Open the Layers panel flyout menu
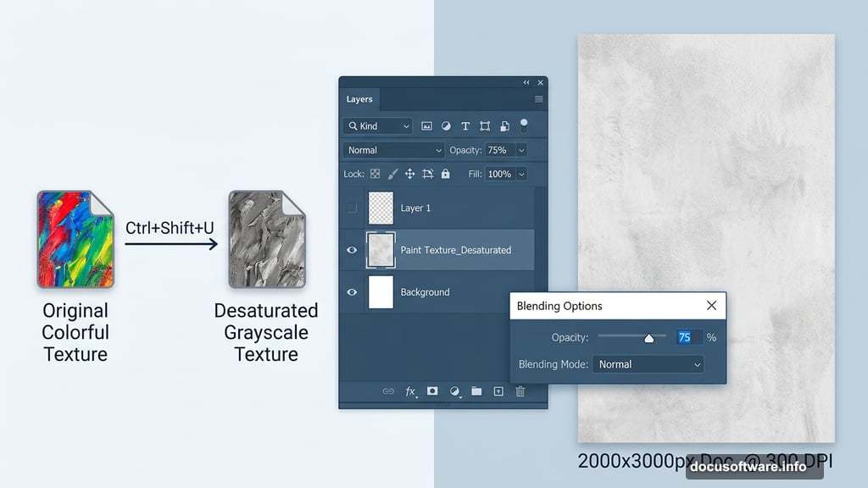 (x=537, y=99)
